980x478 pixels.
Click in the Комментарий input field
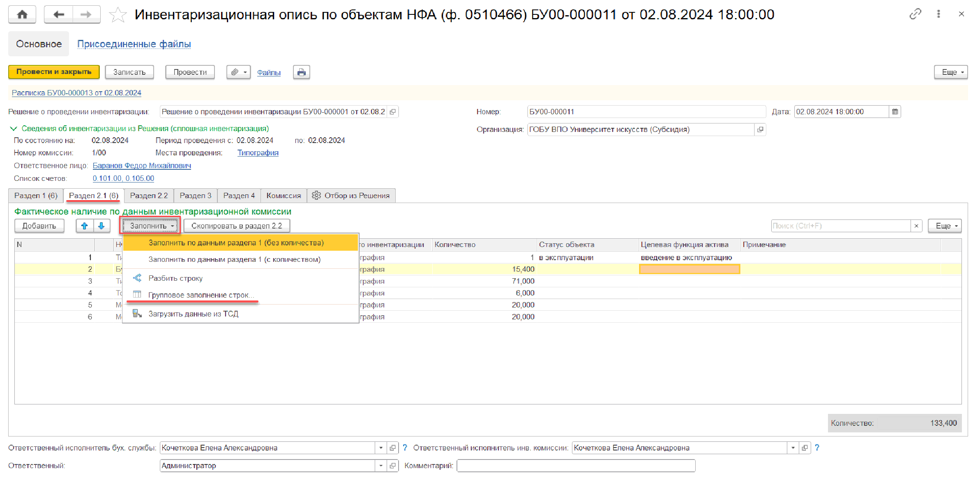(x=576, y=466)
